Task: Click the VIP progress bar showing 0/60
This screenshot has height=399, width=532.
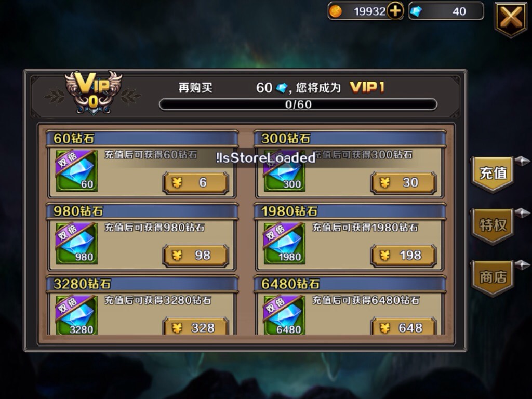Action: tap(298, 104)
